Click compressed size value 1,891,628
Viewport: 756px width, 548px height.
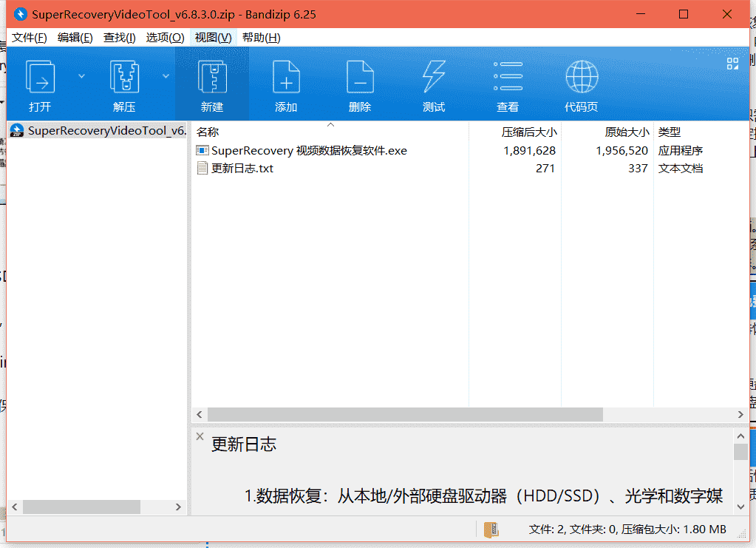click(529, 151)
